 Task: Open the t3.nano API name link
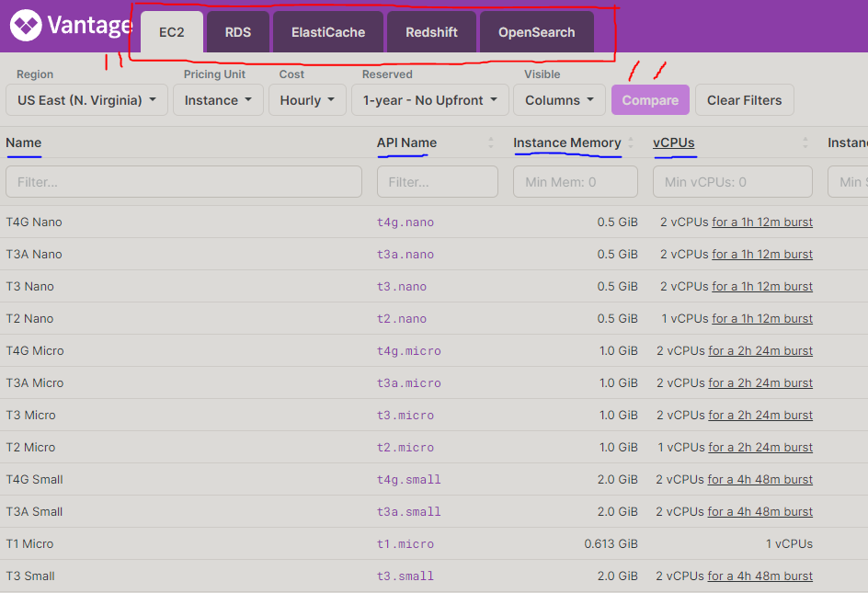coord(402,286)
